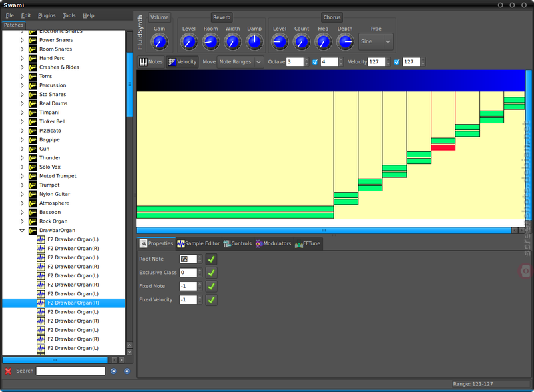Click the Nylon Guitar preset icon
Viewport: 534px width, 392px height.
pos(33,194)
